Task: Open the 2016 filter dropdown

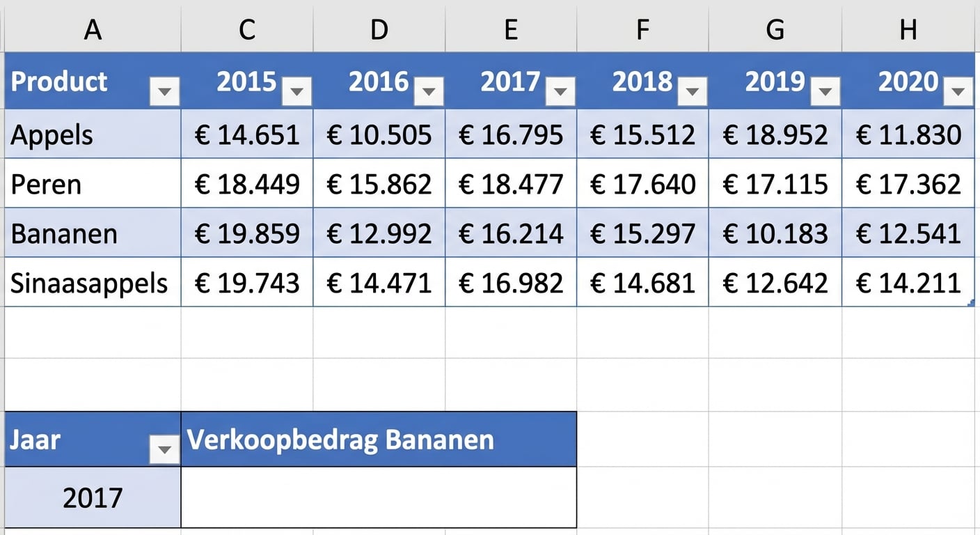Action: [429, 91]
